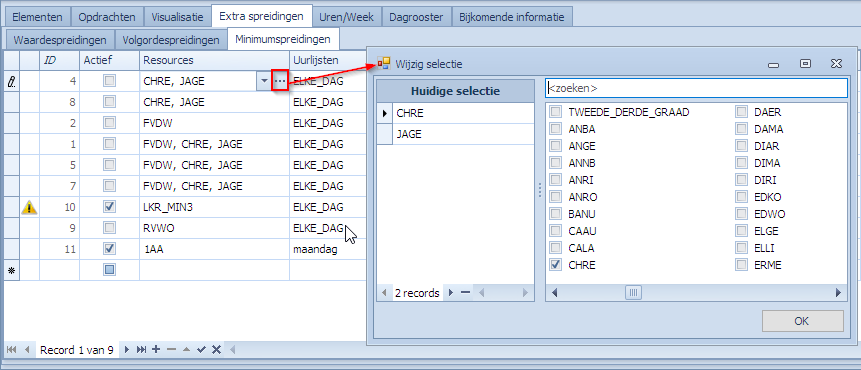Uncheck the CHRE checkbox in the list
Viewport: 861px width, 370px height.
(556, 265)
